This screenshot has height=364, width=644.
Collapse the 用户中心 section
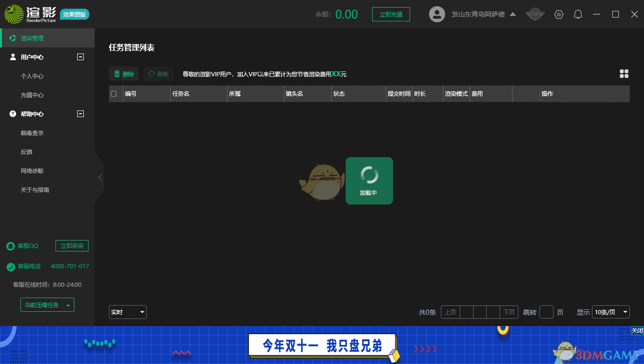tap(80, 57)
